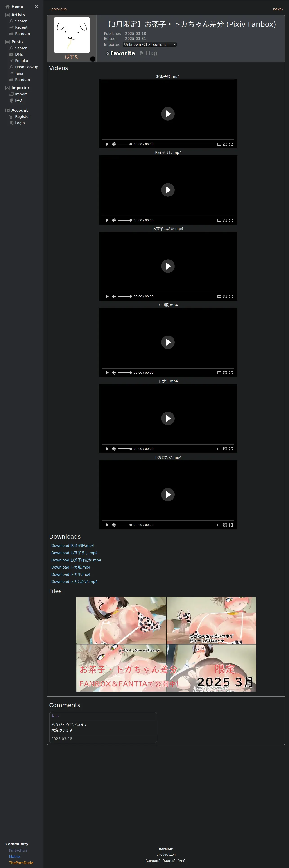This screenshot has height=868, width=289.
Task: Go to Home in the sidebar
Action: pyautogui.click(x=14, y=7)
